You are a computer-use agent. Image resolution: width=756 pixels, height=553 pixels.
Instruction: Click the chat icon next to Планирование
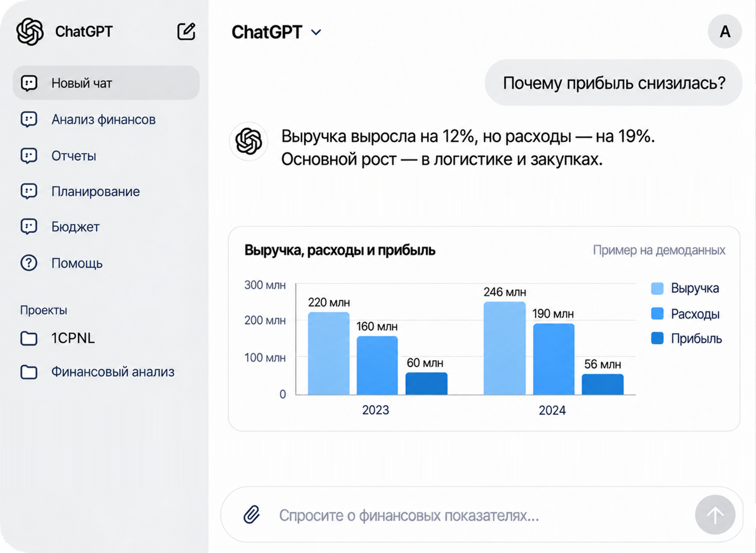[x=29, y=191]
